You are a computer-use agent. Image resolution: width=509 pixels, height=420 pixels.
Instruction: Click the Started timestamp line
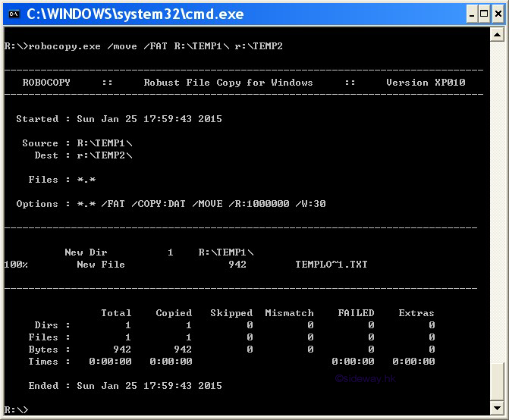pos(119,119)
